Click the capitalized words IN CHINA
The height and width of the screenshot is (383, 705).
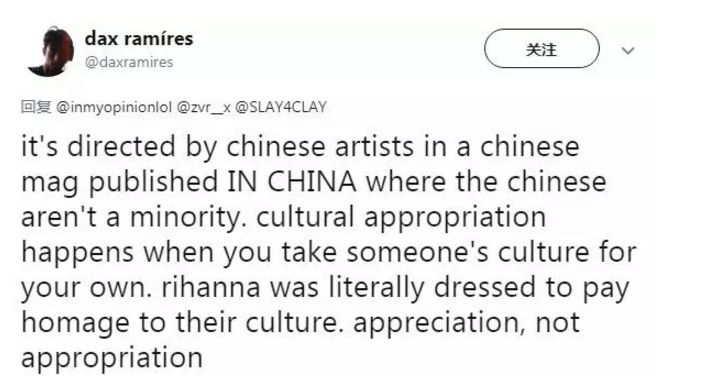(x=292, y=181)
